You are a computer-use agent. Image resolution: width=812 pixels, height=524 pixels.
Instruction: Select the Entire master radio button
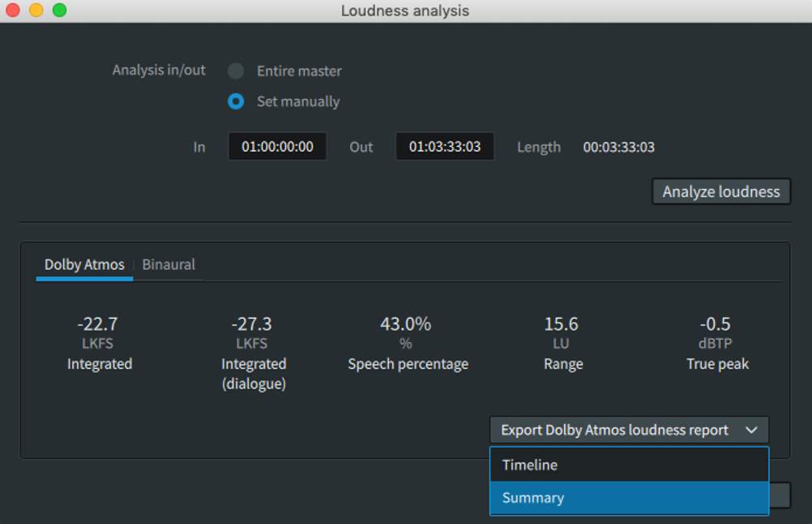[236, 71]
